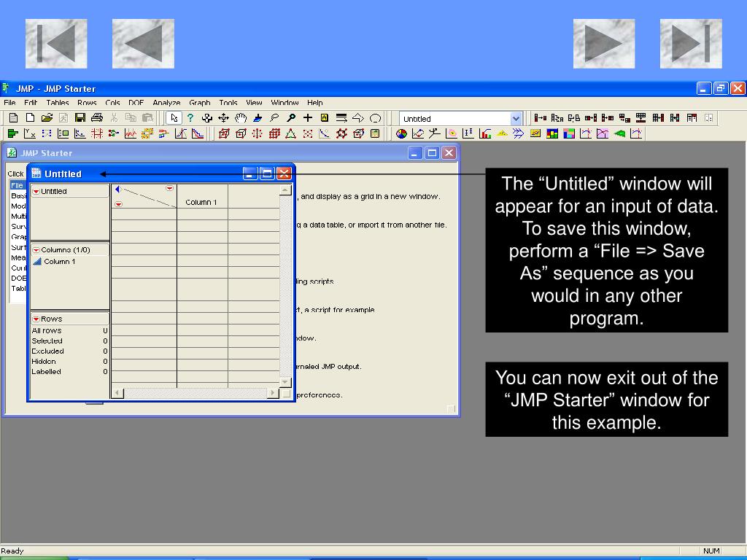Choose the question mark help tool
Screen dimensions: 747x560
[x=190, y=117]
